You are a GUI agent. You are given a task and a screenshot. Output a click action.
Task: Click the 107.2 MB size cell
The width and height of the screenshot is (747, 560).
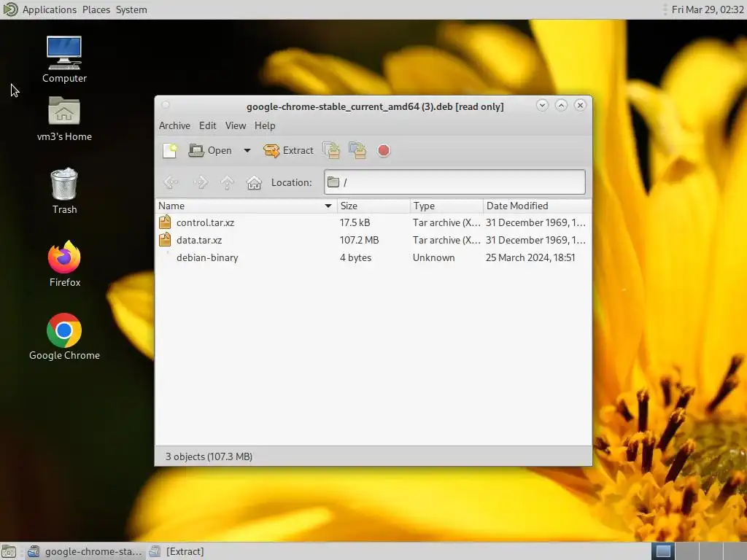(x=359, y=240)
